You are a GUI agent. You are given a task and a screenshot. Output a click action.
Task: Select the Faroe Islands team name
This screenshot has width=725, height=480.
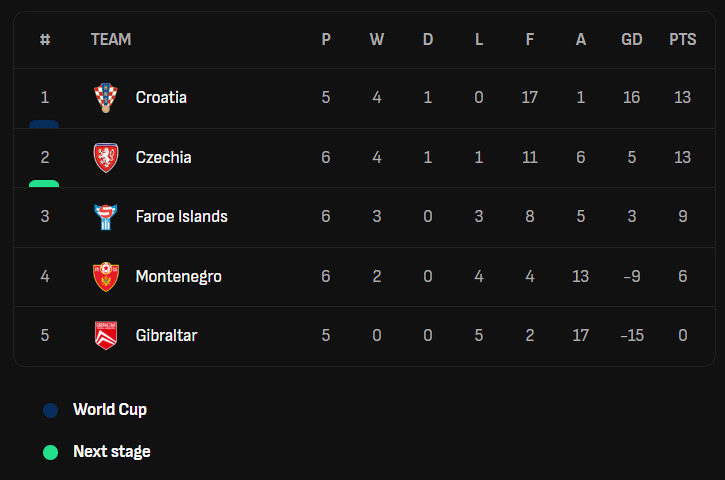(181, 216)
